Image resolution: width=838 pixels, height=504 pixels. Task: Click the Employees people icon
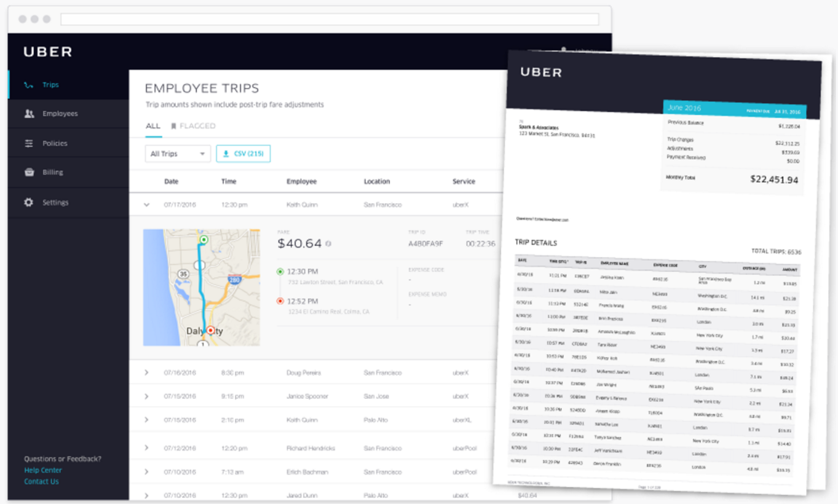[29, 114]
